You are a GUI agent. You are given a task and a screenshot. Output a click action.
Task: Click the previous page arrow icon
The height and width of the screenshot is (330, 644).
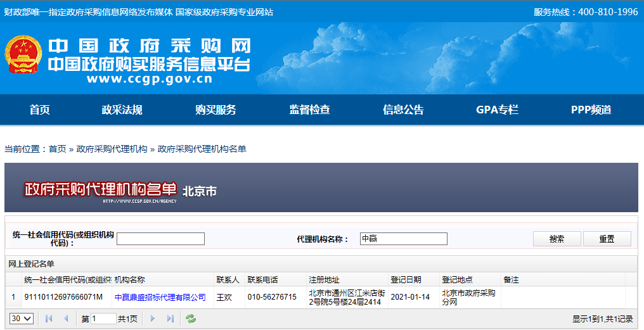pos(65,319)
